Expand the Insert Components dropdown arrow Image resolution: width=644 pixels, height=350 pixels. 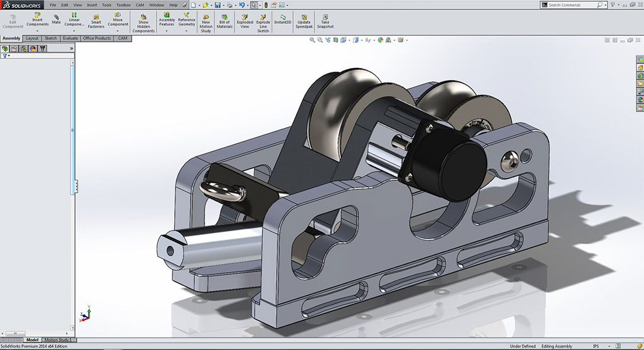pos(37,30)
